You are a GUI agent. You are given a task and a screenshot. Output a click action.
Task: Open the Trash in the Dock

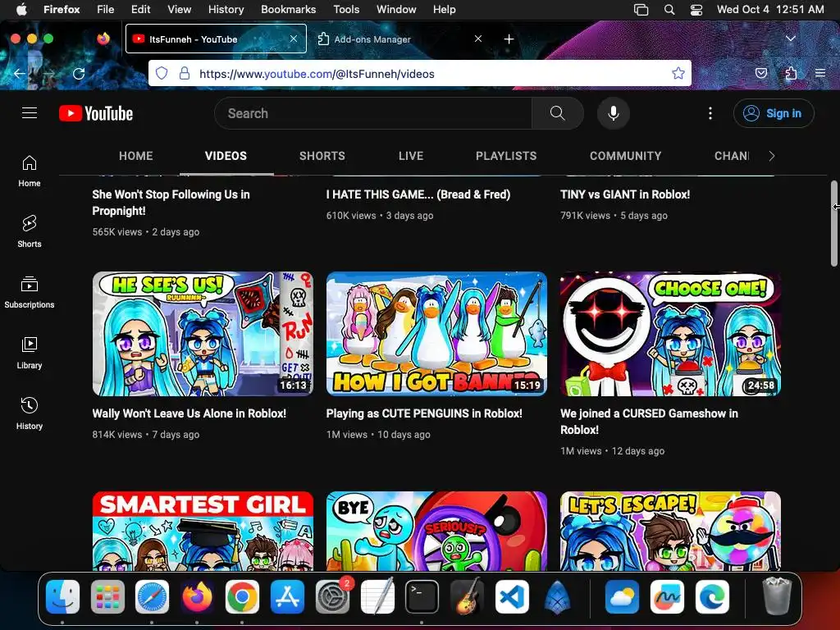[776, 597]
